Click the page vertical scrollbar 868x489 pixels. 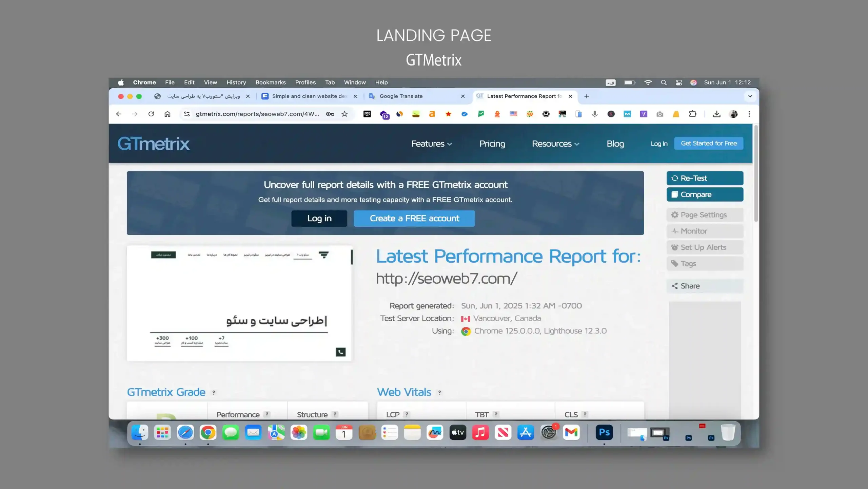pos(756,173)
